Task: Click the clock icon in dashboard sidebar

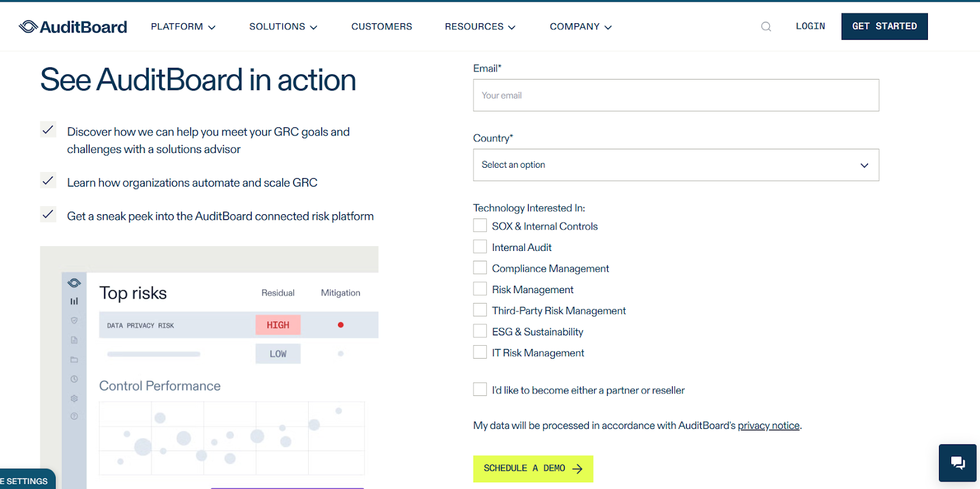Action: point(74,379)
